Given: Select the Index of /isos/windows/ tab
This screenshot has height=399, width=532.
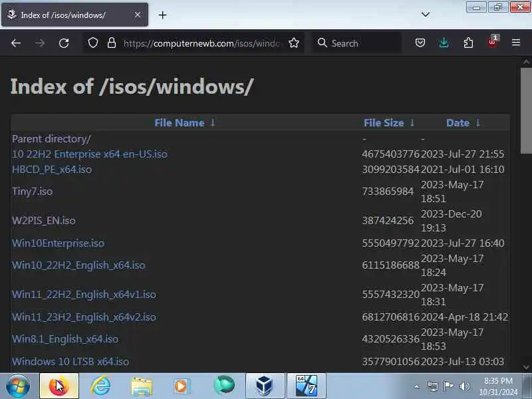Looking at the screenshot, I should [x=74, y=15].
